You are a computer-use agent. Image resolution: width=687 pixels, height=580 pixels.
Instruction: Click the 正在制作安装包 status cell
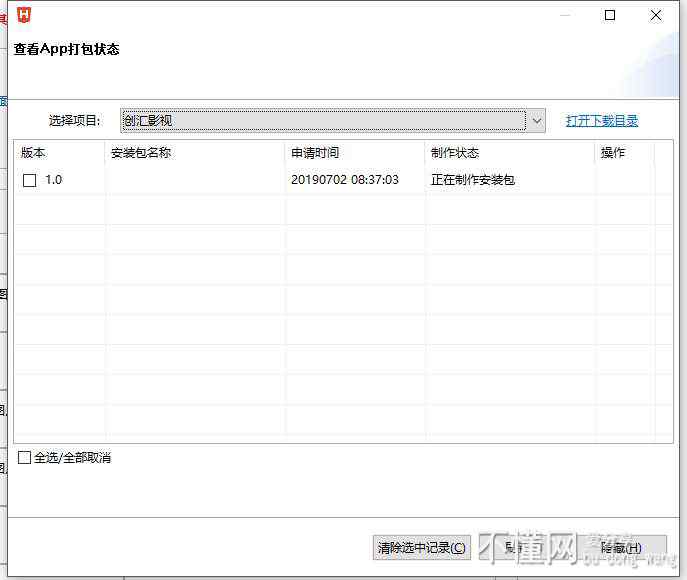pos(473,180)
